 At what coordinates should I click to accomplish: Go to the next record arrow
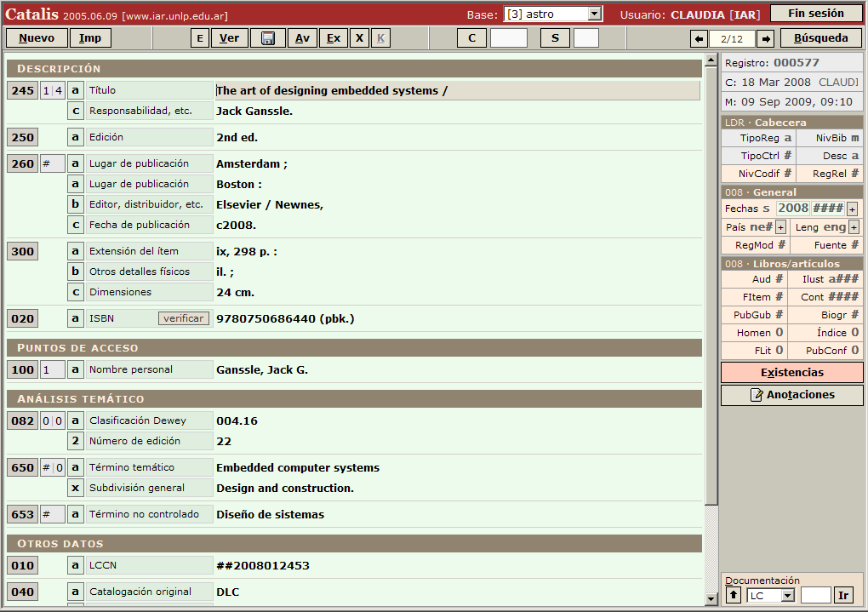coord(765,38)
